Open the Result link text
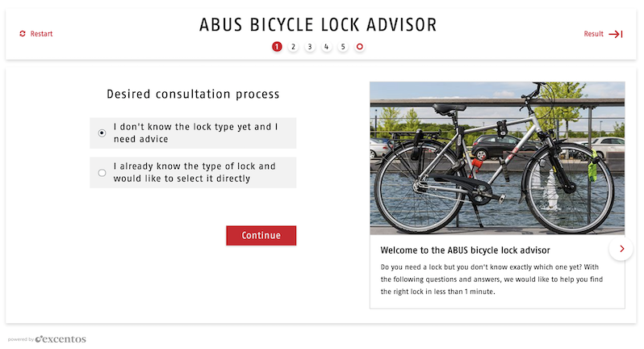This screenshot has height=349, width=644. [593, 34]
